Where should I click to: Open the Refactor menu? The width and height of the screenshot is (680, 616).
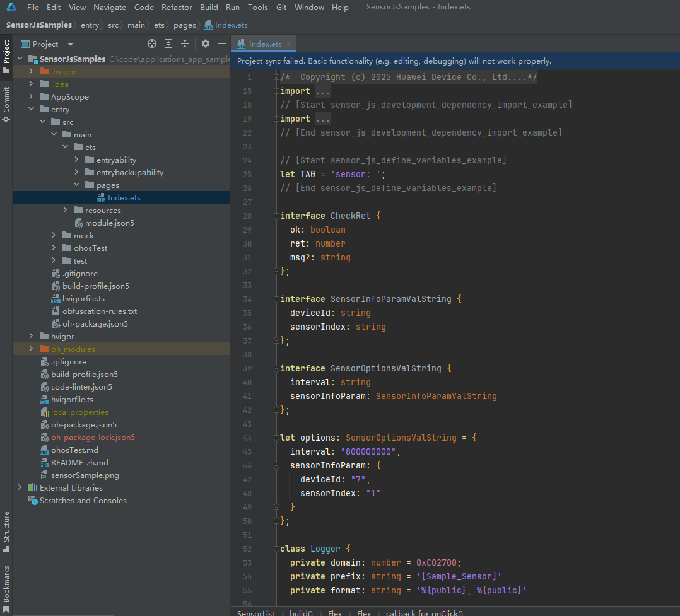click(x=177, y=8)
